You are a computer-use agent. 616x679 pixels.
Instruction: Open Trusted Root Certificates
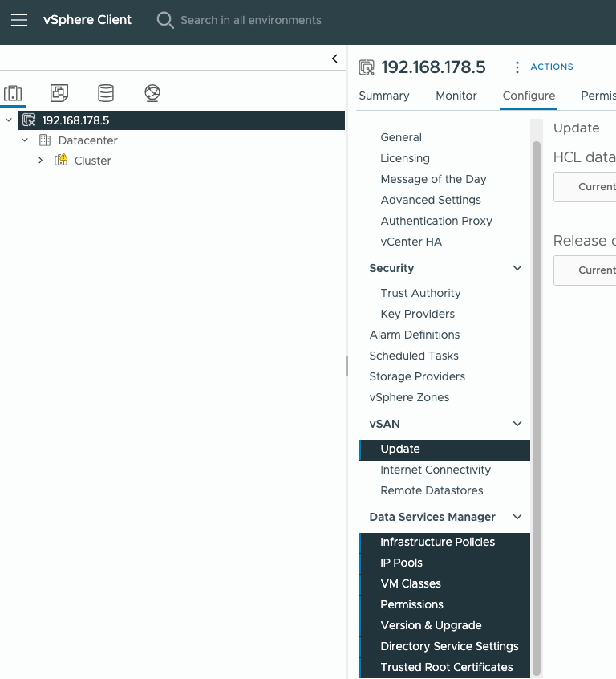point(444,668)
